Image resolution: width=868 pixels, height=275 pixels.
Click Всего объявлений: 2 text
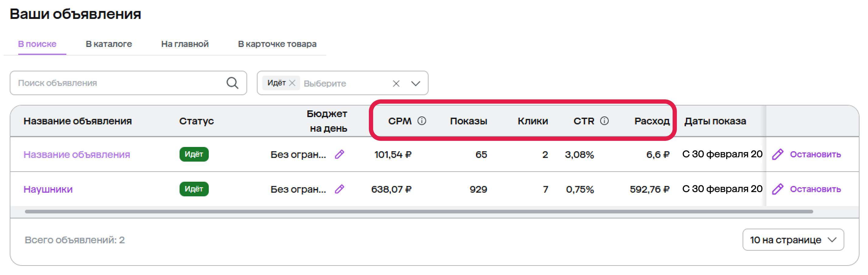[x=75, y=240]
